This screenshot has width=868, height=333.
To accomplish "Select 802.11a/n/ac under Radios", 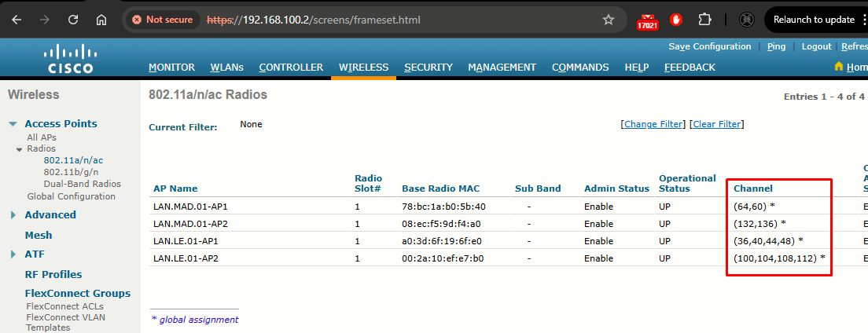I will click(73, 160).
